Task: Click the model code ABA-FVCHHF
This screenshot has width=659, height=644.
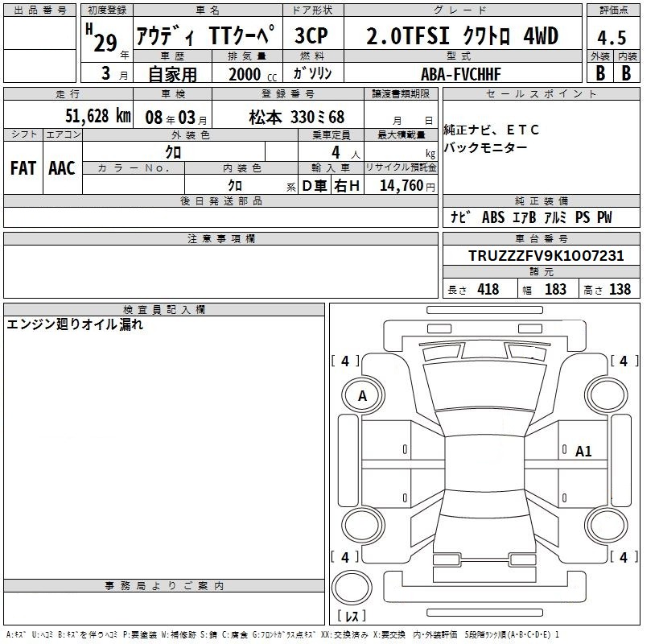Action: pos(461,74)
